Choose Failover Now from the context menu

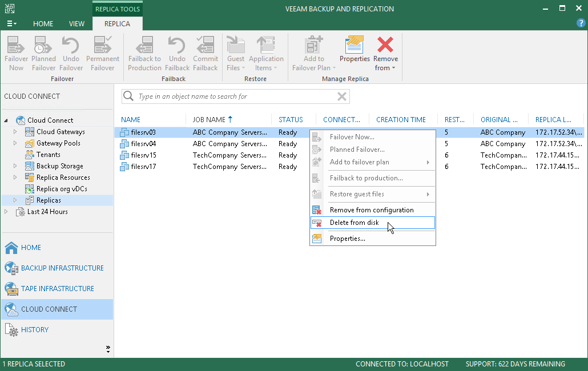tap(373, 137)
